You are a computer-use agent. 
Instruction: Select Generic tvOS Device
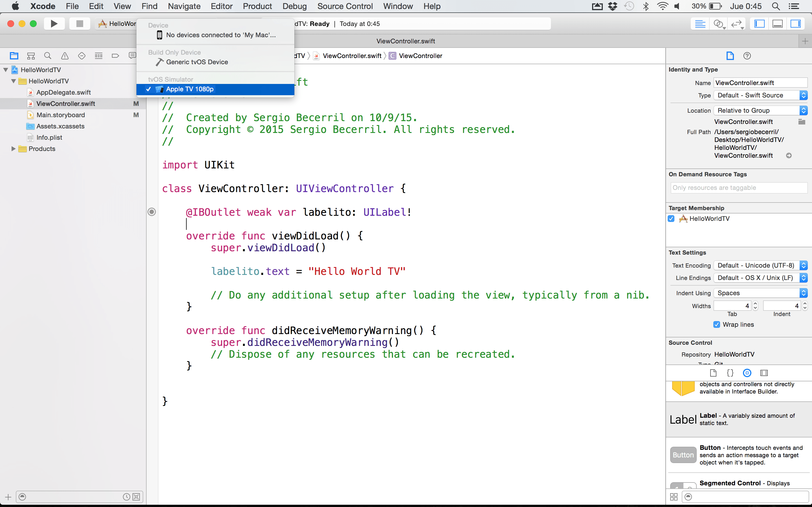(197, 62)
